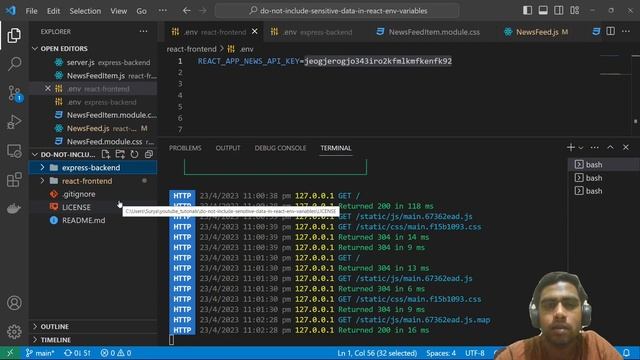Toggle bottom panel visibility
Image resolution: width=640 pixels, height=360 pixels.
pos(543,11)
